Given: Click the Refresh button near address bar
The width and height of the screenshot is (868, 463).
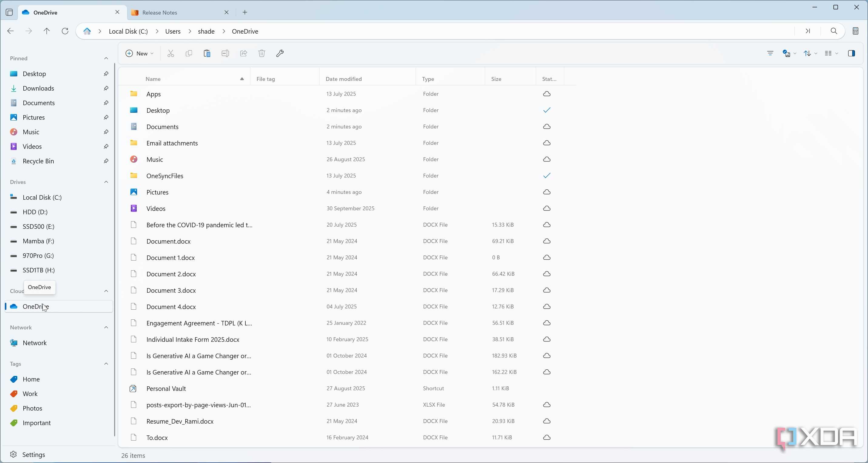Looking at the screenshot, I should (x=65, y=31).
